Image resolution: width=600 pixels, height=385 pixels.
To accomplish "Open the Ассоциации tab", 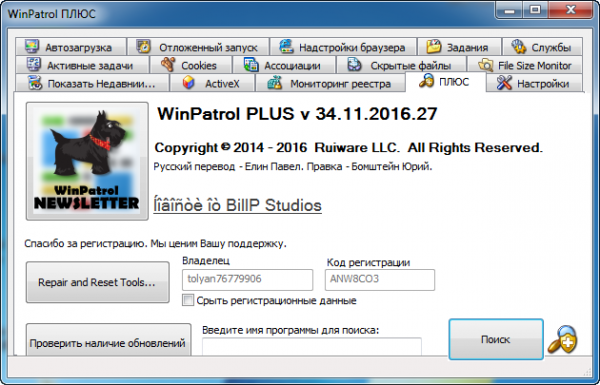I will [284, 65].
